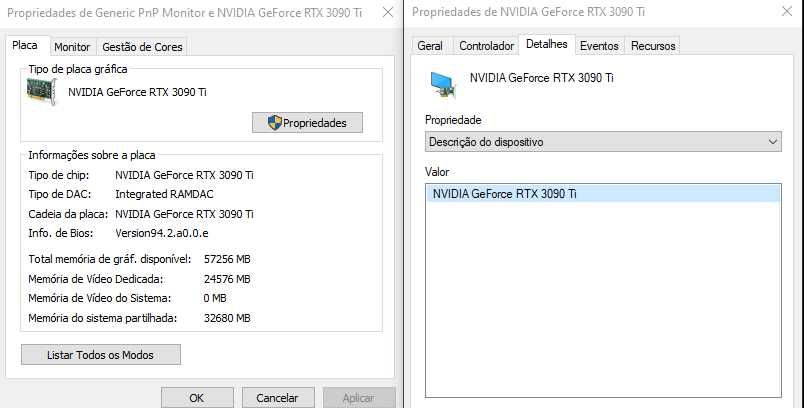The height and width of the screenshot is (408, 804).
Task: Click the 0 MB system video memory value
Action: (214, 298)
